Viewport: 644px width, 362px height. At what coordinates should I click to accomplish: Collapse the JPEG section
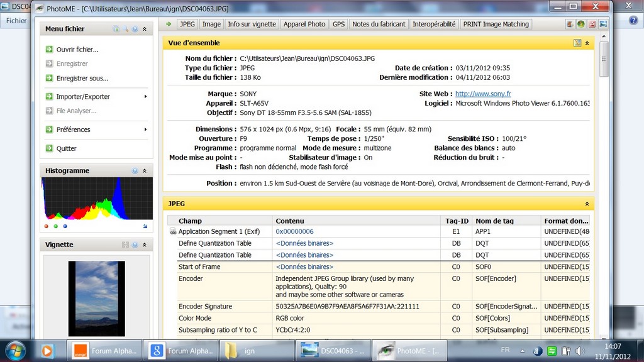[587, 204]
